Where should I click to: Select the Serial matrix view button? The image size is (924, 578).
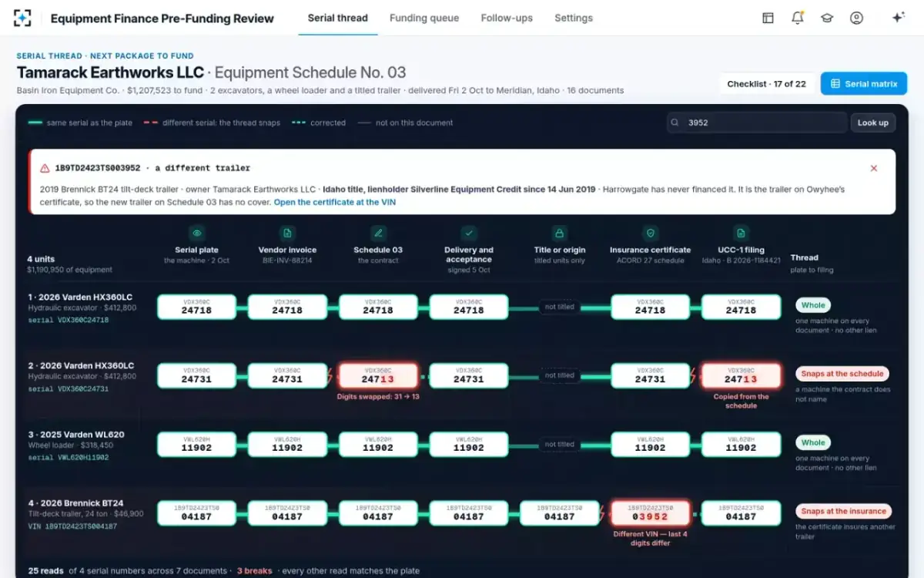pyautogui.click(x=864, y=84)
